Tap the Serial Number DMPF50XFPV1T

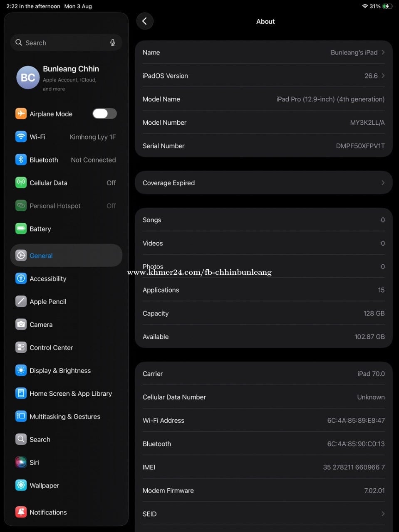[360, 146]
